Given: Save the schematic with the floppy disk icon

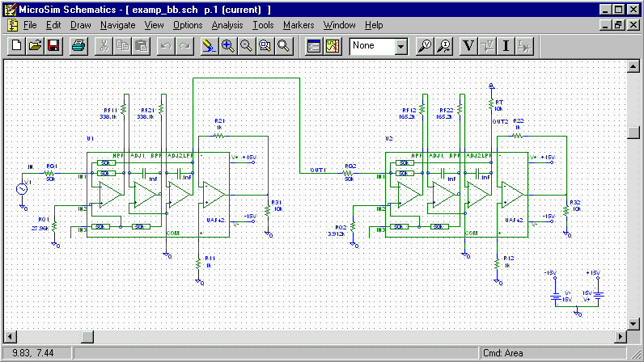Looking at the screenshot, I should [53, 46].
